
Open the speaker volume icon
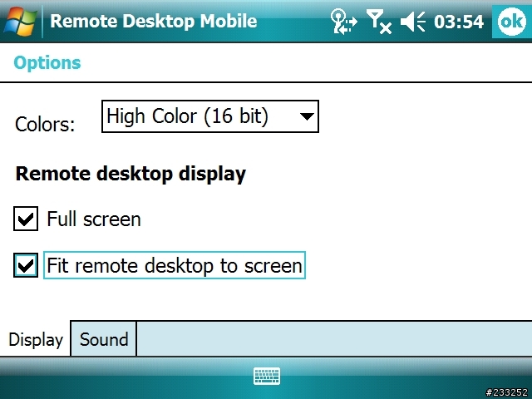413,22
